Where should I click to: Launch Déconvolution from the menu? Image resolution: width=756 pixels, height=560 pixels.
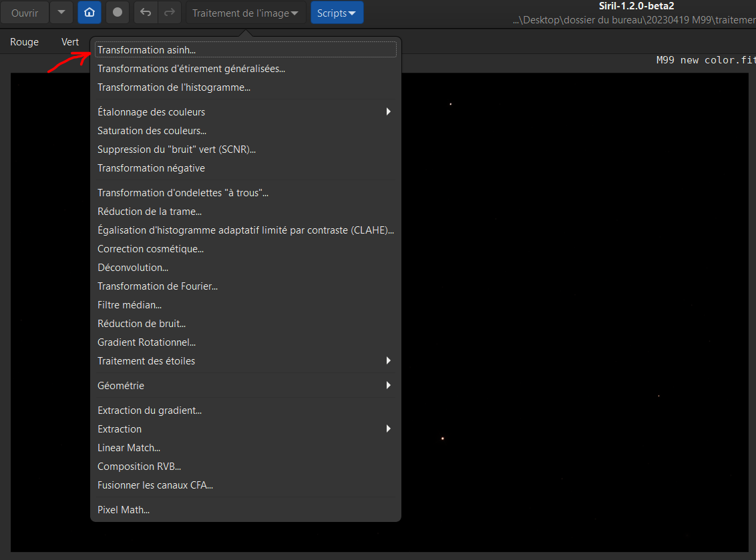point(133,268)
